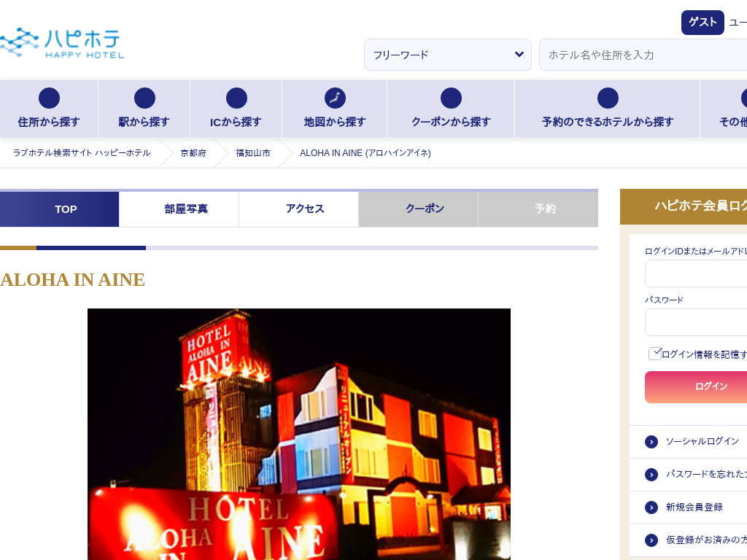
Task: Click the Happy Hotel logo
Action: 62,43
